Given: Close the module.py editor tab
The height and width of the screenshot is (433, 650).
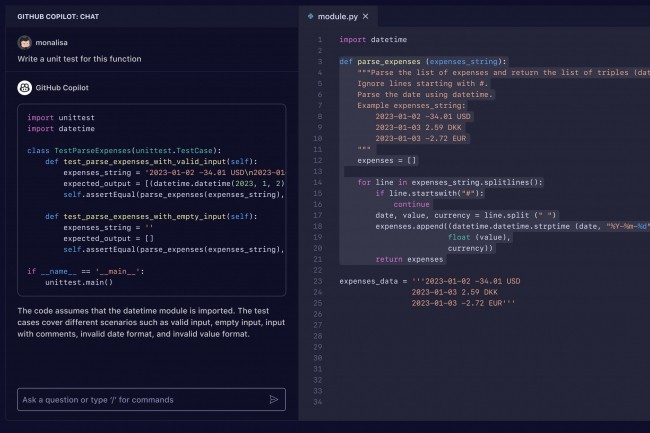Looking at the screenshot, I should (365, 16).
